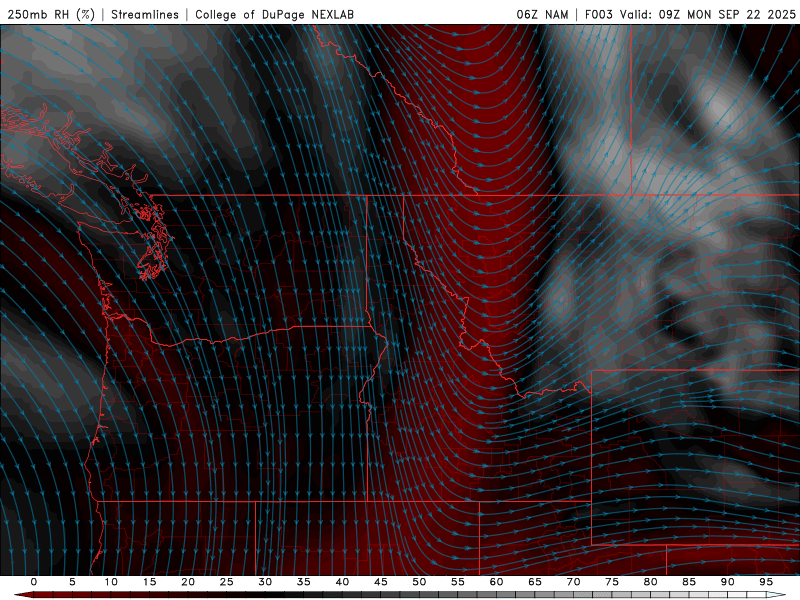The image size is (800, 600).
Task: Click the "Valid: 09Z MON SEP 22 2025" text
Action: click(x=708, y=15)
